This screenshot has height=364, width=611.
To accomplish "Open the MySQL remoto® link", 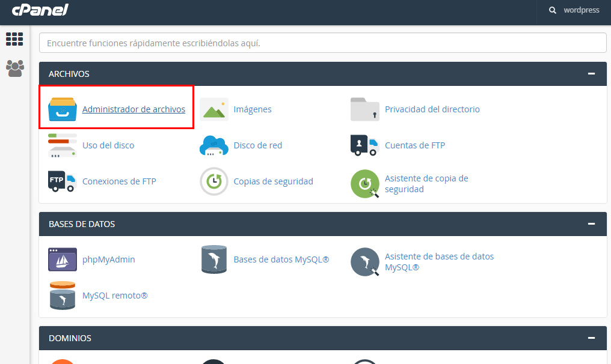I will (115, 296).
